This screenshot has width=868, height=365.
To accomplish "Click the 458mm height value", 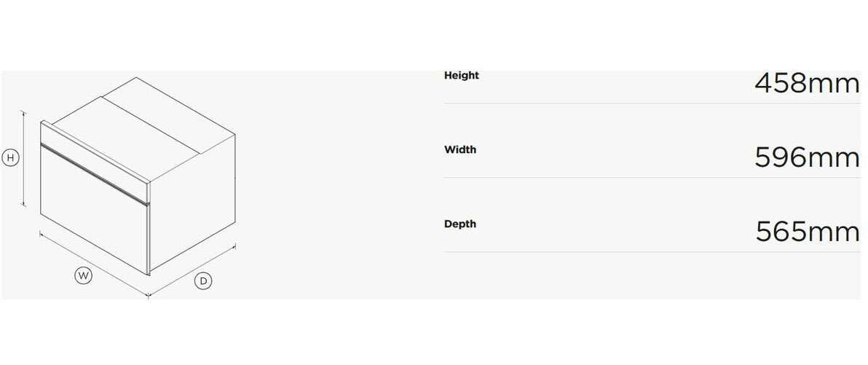I will pos(807,84).
